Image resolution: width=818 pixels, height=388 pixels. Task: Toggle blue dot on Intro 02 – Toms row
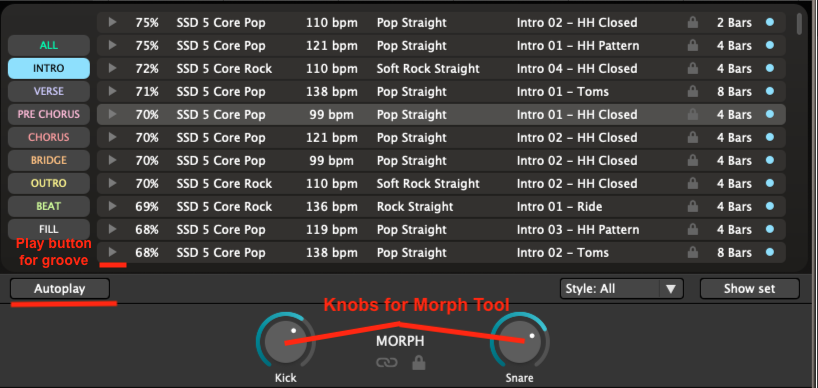click(x=769, y=252)
